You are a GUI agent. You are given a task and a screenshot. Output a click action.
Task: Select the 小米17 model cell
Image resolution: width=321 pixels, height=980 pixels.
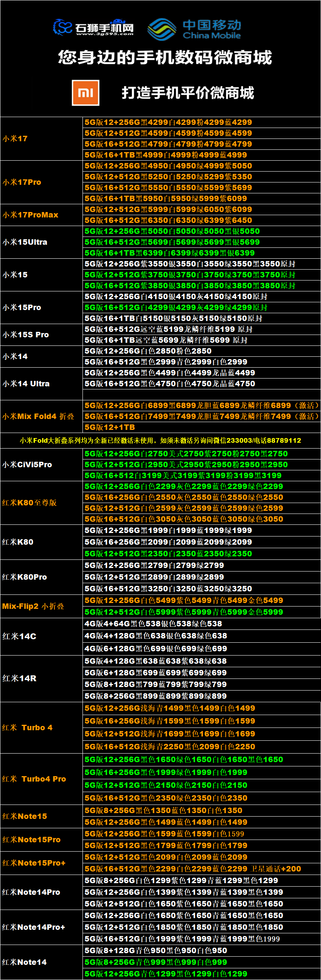coord(15,138)
